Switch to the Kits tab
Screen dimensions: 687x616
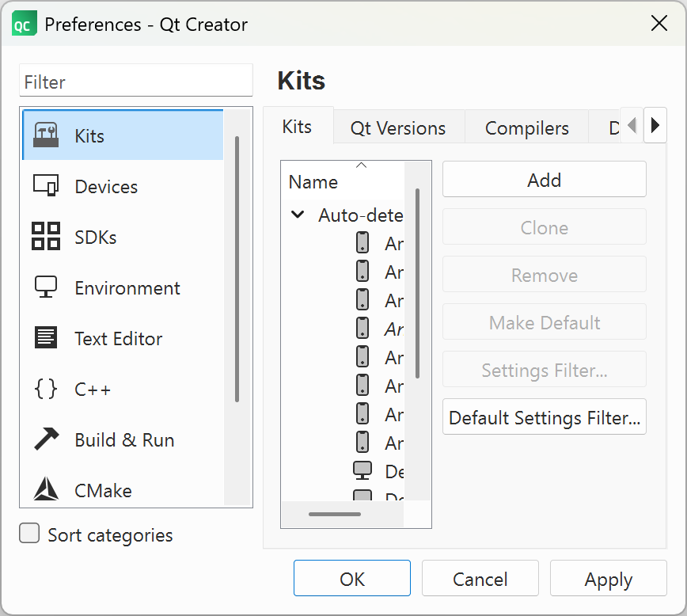coord(297,126)
